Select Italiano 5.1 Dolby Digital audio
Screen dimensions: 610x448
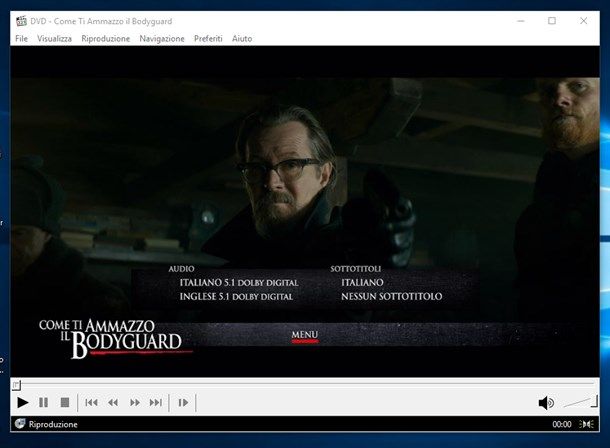239,283
